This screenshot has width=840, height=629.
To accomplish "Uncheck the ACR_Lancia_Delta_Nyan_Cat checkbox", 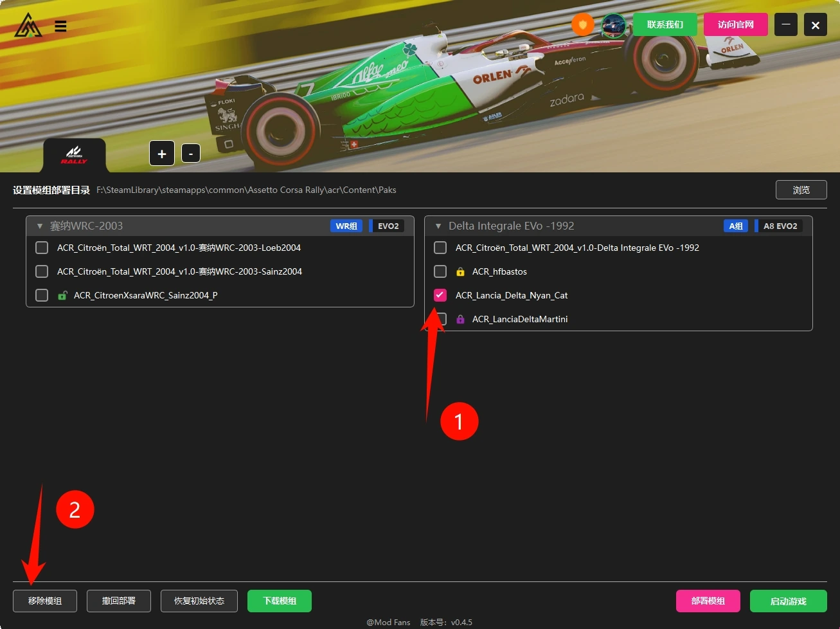I will point(440,295).
